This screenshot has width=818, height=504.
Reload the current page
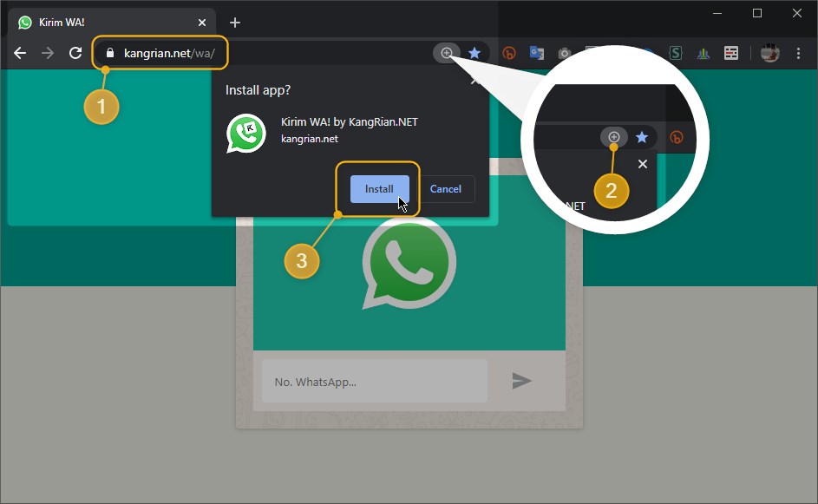pos(75,53)
